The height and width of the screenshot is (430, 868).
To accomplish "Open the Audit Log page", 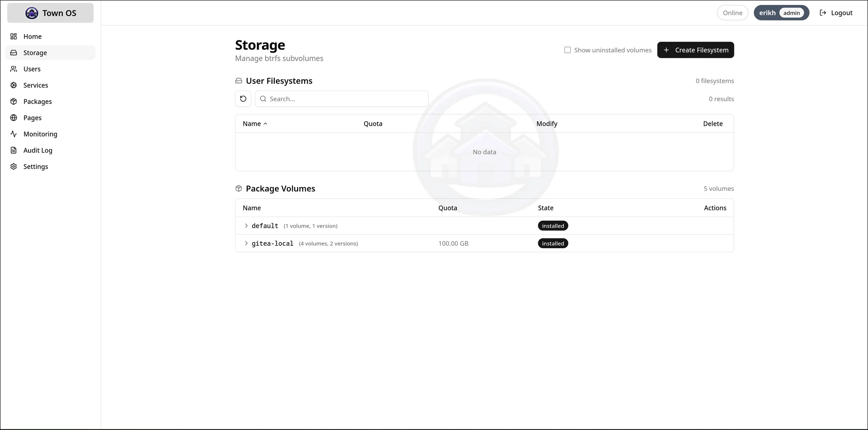I will 51,150.
